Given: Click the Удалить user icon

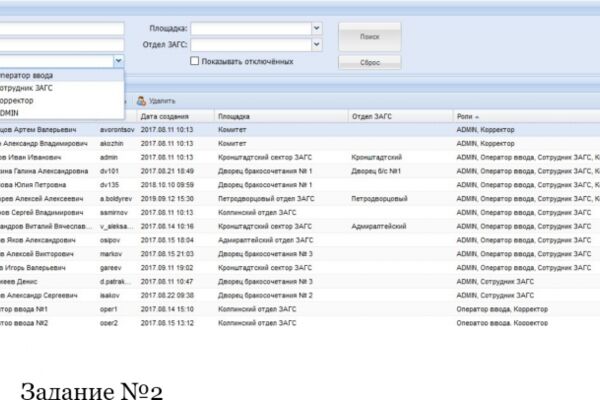Looking at the screenshot, I should (141, 101).
